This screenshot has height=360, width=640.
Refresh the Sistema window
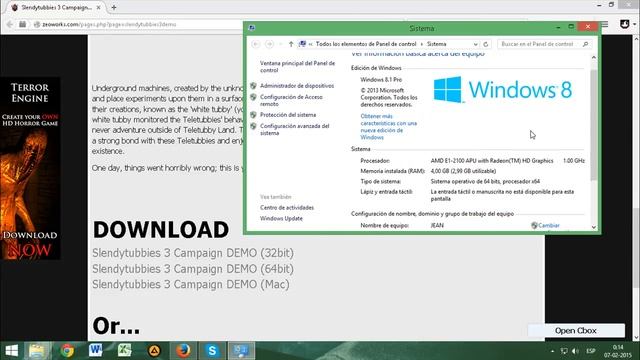pyautogui.click(x=486, y=44)
